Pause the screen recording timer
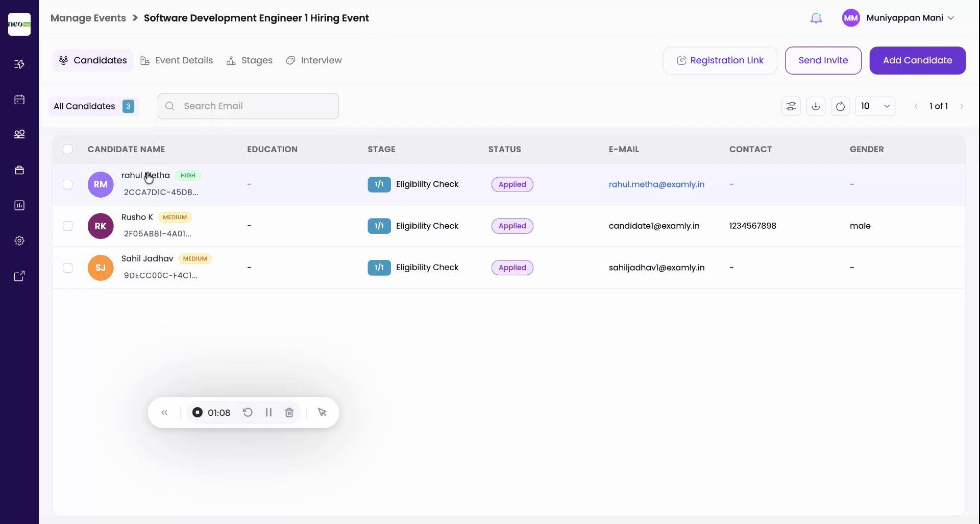980x524 pixels. pyautogui.click(x=268, y=412)
